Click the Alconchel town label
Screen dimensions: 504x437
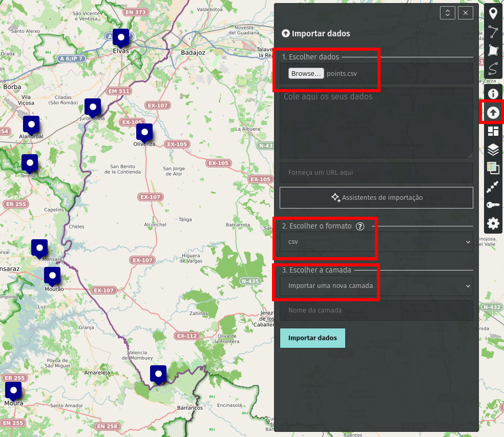pyautogui.click(x=155, y=224)
